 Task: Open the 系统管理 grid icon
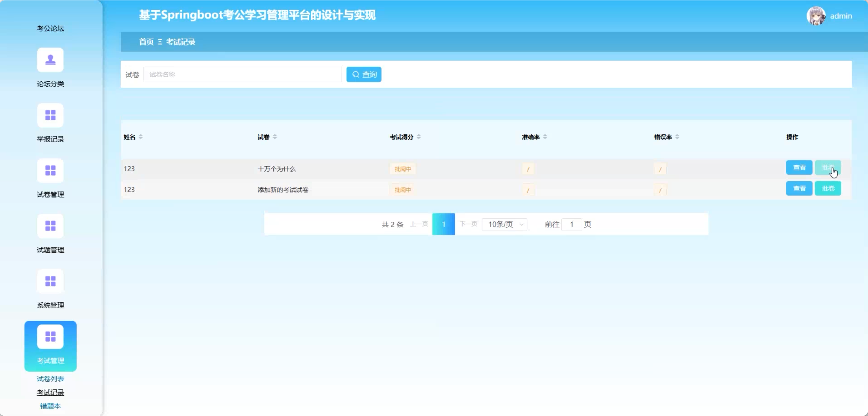coord(50,281)
